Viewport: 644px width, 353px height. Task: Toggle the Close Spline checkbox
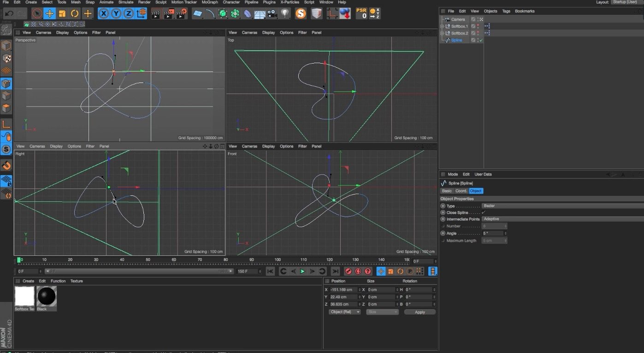click(x=483, y=212)
